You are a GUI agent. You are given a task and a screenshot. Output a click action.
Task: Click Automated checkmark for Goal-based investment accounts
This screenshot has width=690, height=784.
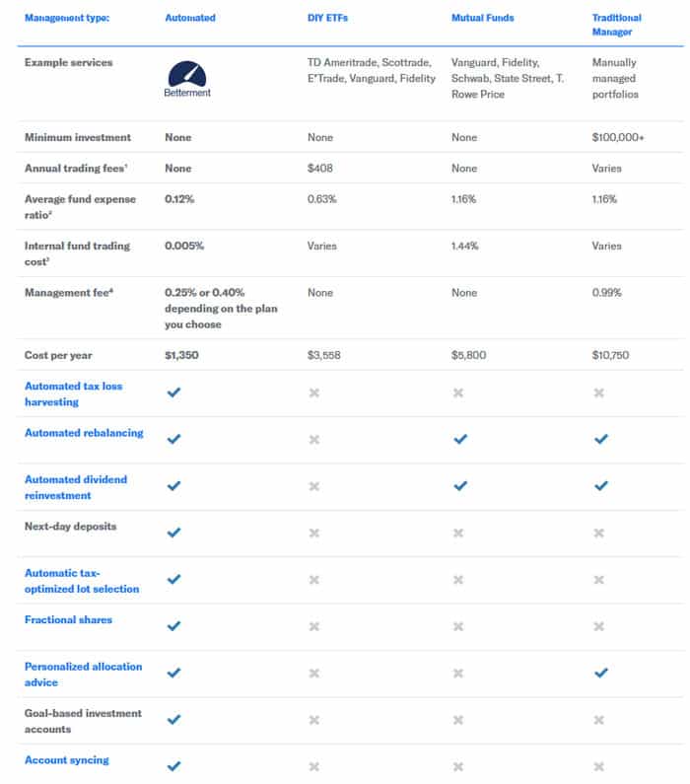pos(174,719)
